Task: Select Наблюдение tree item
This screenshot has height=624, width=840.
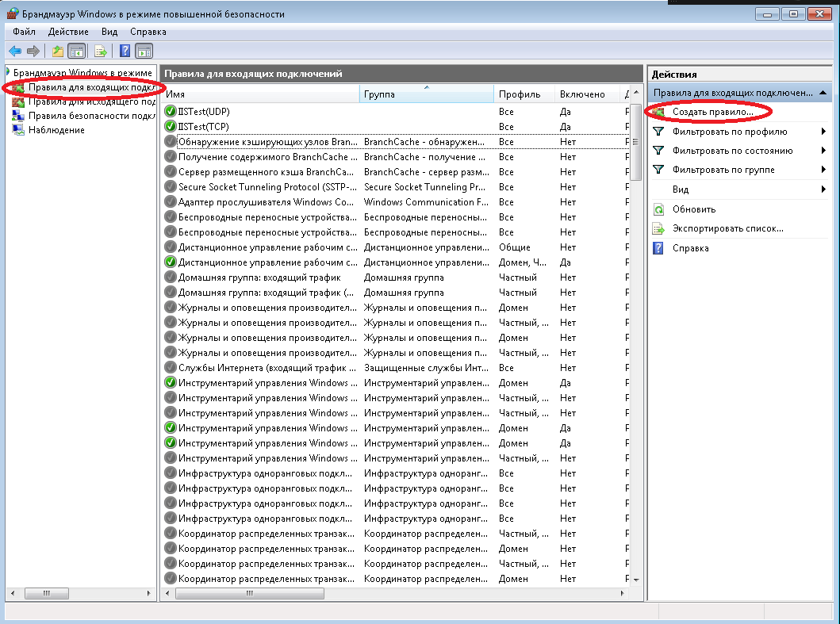Action: 56,129
